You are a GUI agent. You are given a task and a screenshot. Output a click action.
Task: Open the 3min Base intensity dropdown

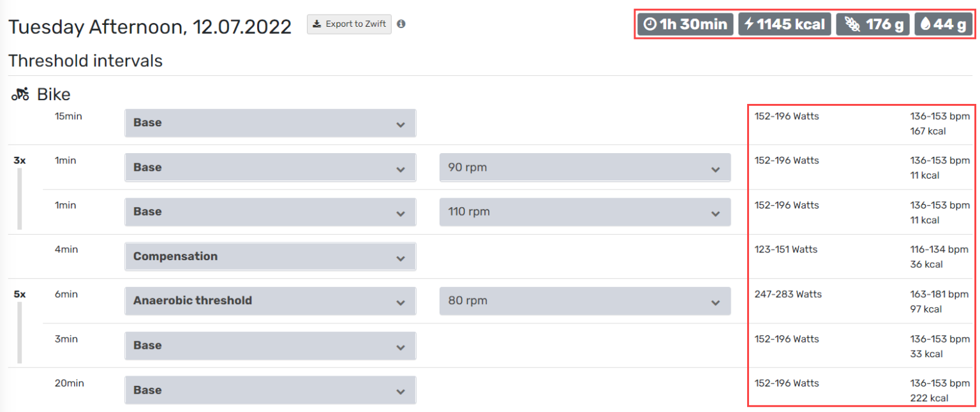point(271,346)
